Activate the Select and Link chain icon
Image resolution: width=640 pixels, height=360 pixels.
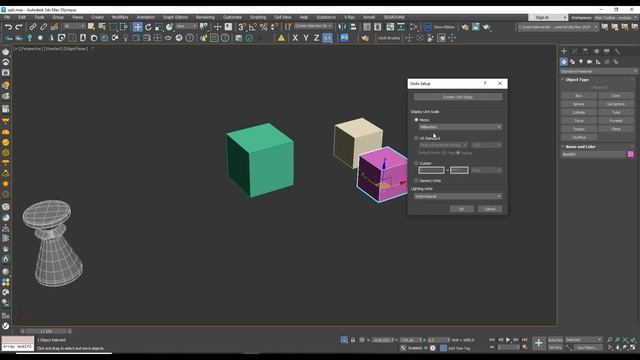[x=33, y=27]
